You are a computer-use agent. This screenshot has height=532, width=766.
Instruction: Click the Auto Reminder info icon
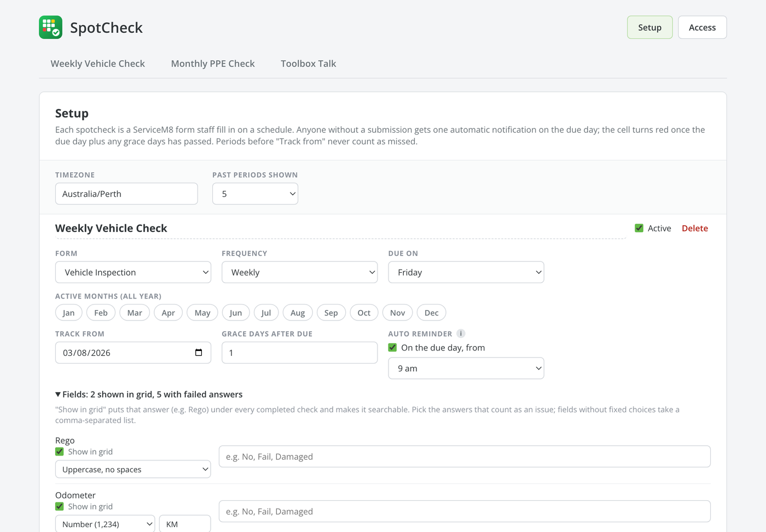tap(461, 334)
